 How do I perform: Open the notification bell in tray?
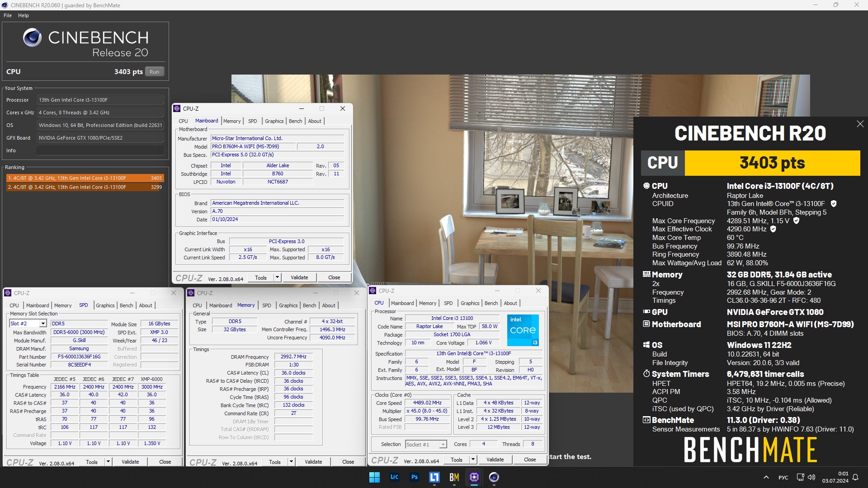coord(855,477)
